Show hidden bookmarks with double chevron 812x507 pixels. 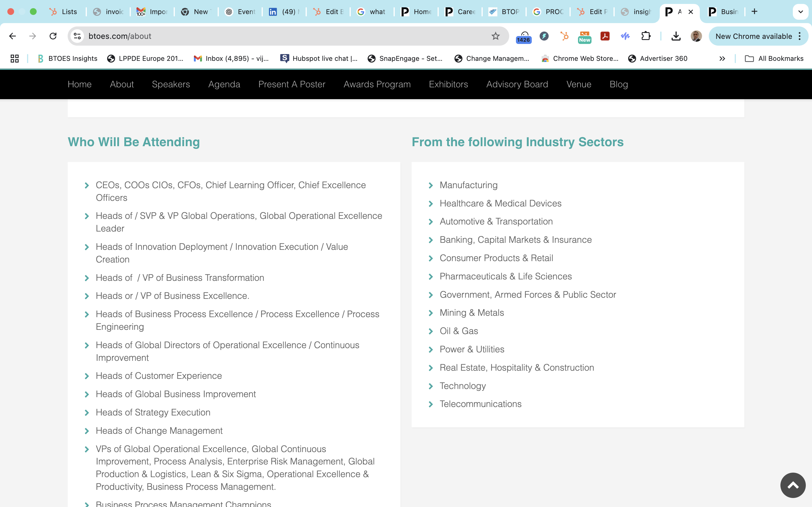click(x=722, y=59)
